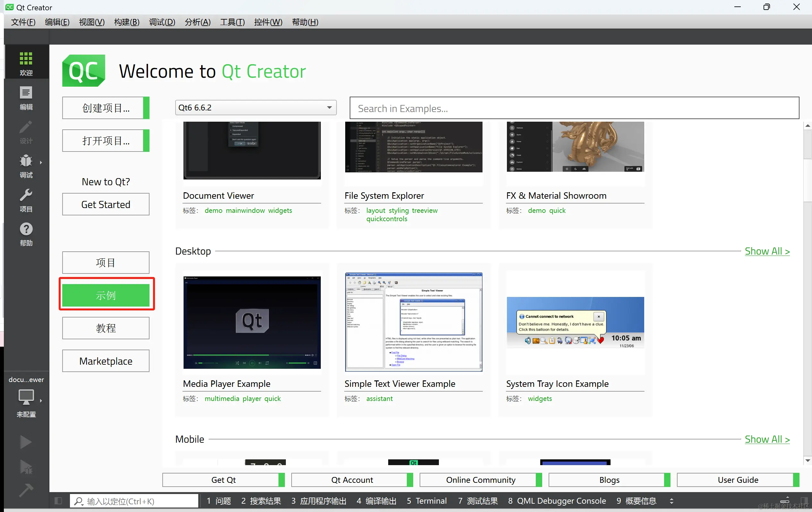Click the 创建项目... button
812x512 pixels.
[106, 108]
